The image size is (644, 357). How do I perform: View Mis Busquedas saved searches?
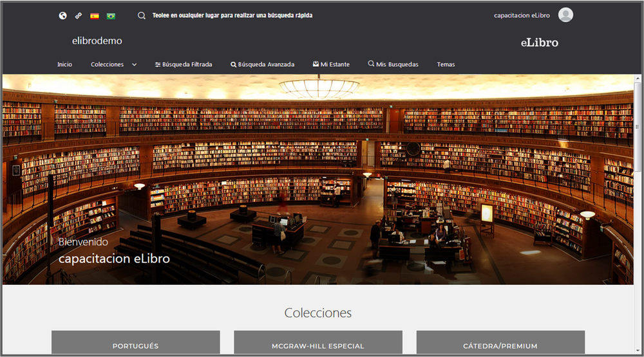pos(393,64)
